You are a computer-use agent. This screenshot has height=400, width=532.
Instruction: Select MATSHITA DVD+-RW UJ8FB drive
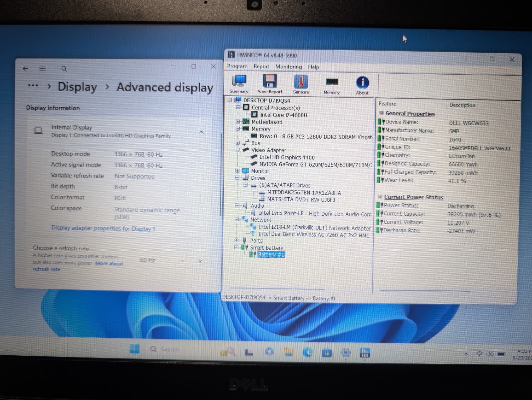[x=301, y=200]
